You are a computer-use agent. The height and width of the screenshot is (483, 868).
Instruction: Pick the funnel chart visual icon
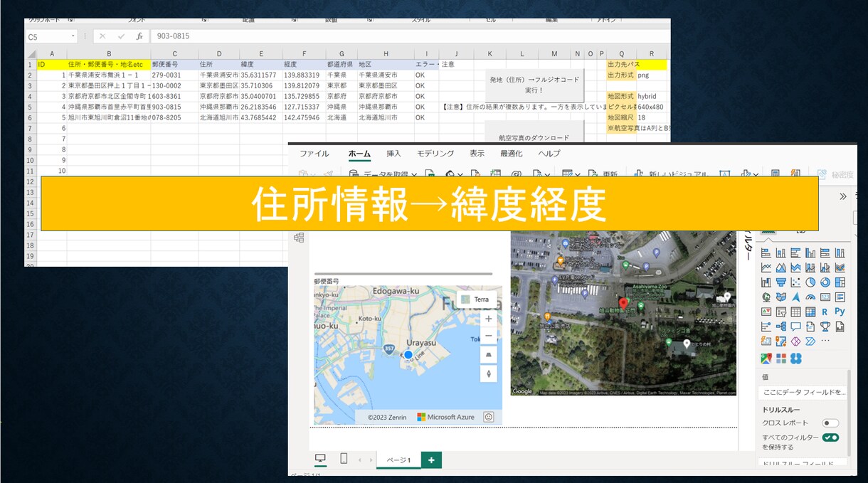781,282
